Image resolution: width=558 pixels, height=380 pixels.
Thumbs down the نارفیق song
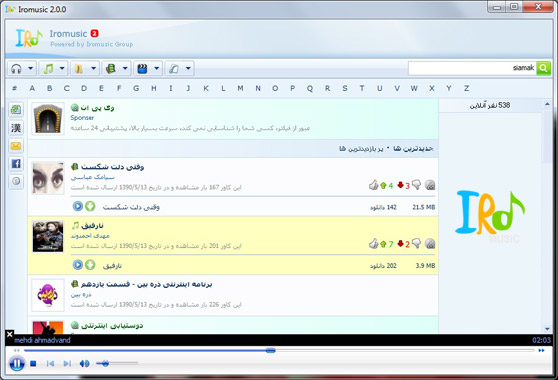tap(416, 243)
